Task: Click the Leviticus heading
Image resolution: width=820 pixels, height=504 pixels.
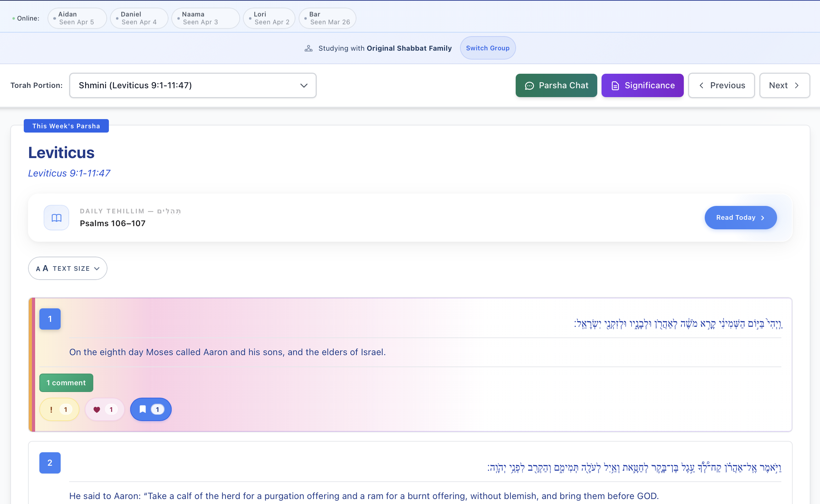Action: [x=61, y=152]
